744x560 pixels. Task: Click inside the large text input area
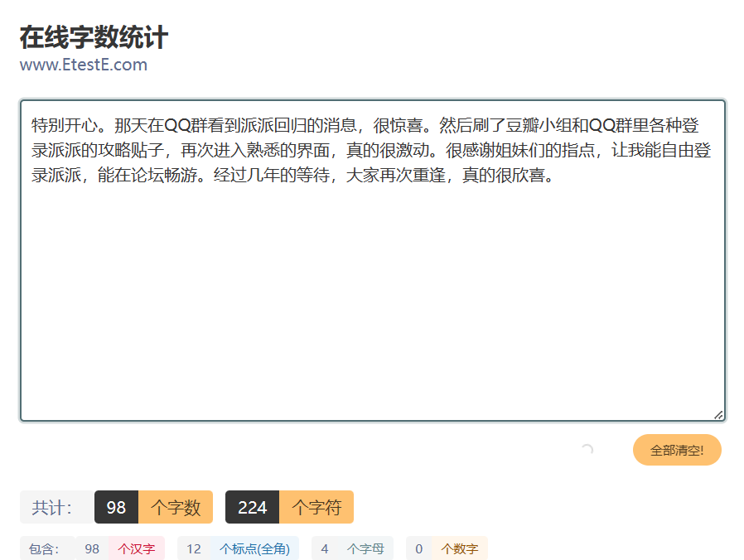click(373, 261)
